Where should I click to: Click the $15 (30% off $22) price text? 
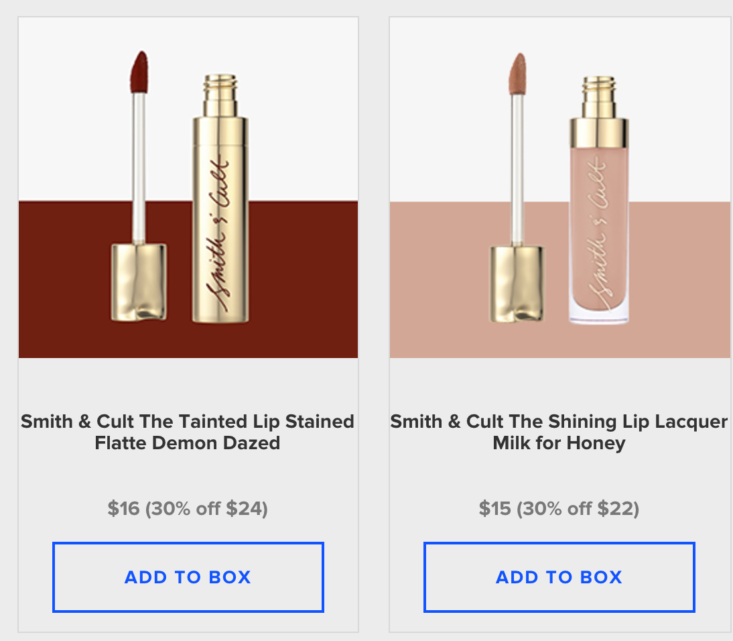[559, 509]
